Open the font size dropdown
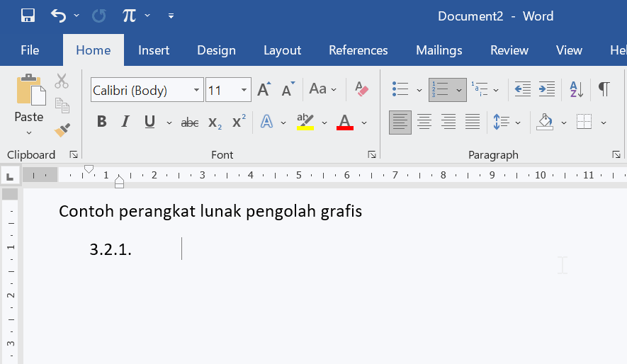This screenshot has width=627, height=364. 244,91
